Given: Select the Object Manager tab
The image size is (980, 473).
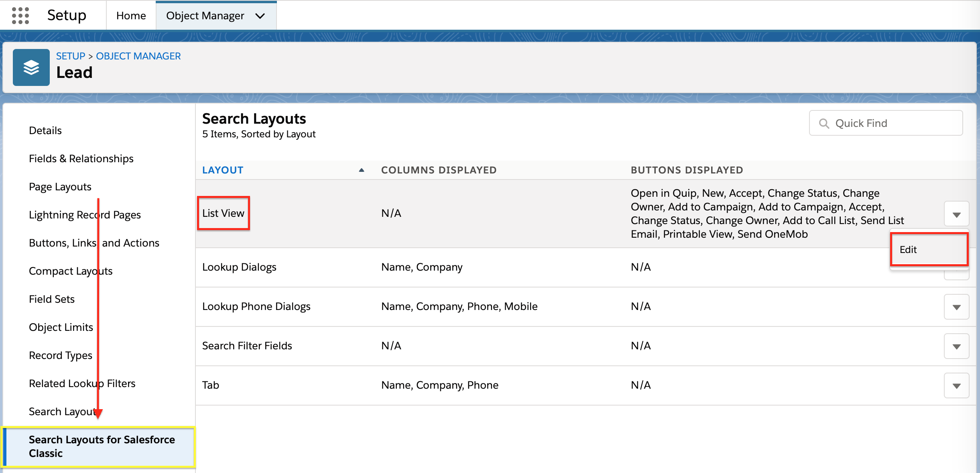Looking at the screenshot, I should 205,16.
